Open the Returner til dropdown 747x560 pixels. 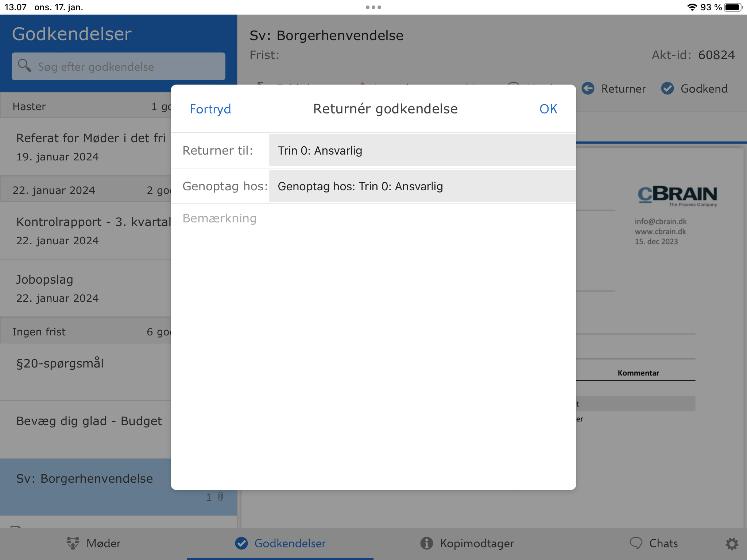[422, 151]
